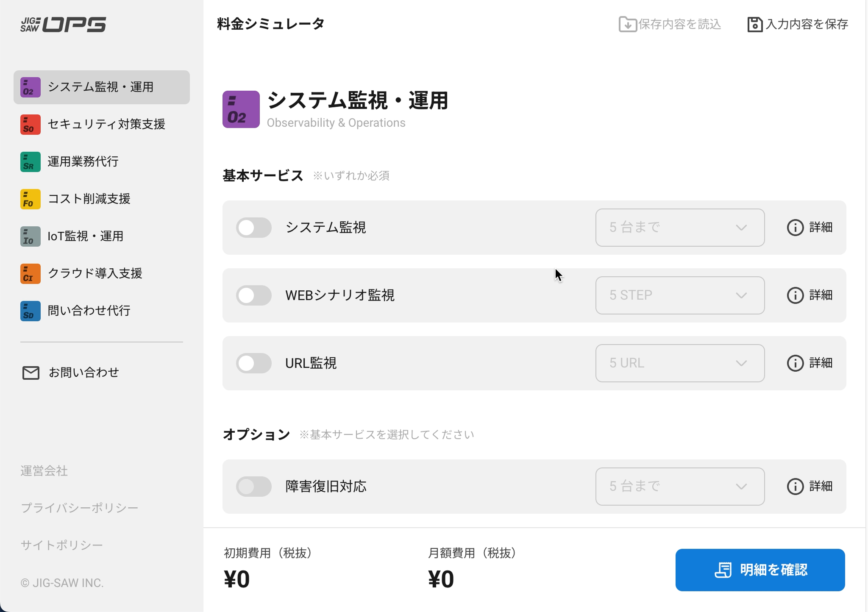Expand the 5 STEP dropdown
Image resolution: width=868 pixels, height=612 pixels.
coord(680,295)
